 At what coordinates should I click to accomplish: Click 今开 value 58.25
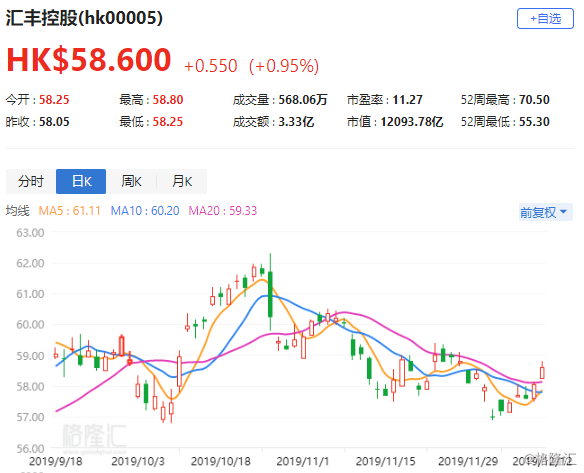54,100
